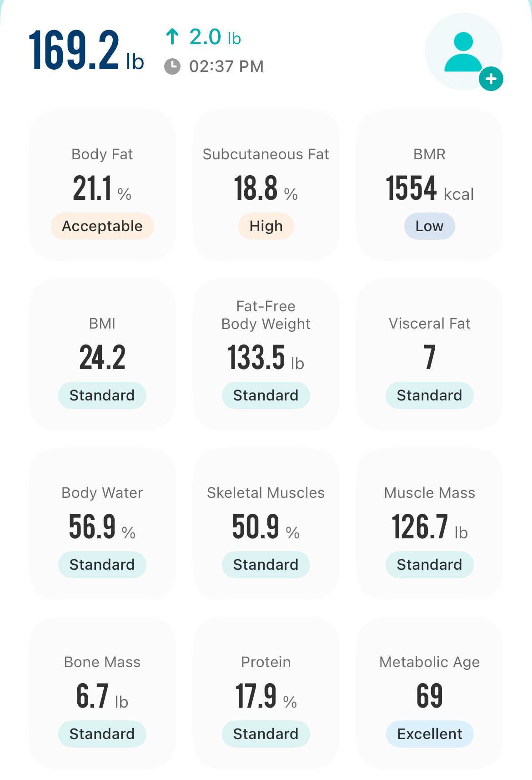Tap the High status badge
532x780 pixels.
point(266,226)
